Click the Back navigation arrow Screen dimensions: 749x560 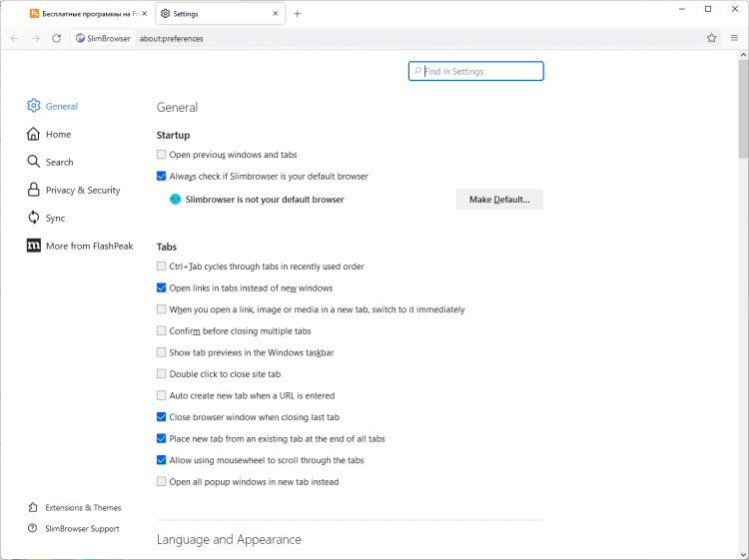[x=14, y=38]
